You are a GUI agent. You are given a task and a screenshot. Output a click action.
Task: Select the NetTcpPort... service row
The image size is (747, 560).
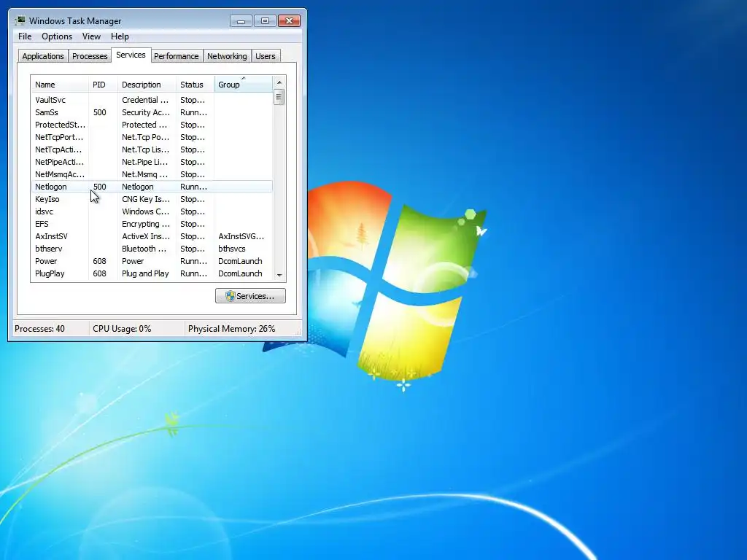click(152, 137)
